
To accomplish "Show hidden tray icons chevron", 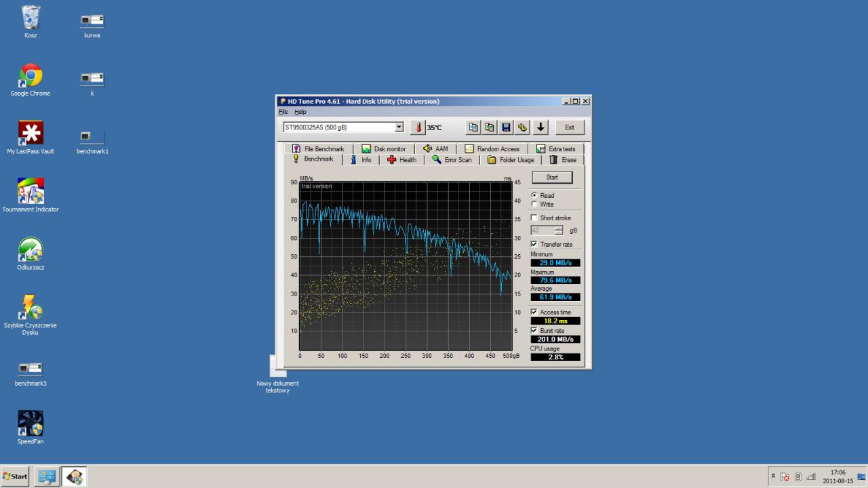I will [774, 477].
